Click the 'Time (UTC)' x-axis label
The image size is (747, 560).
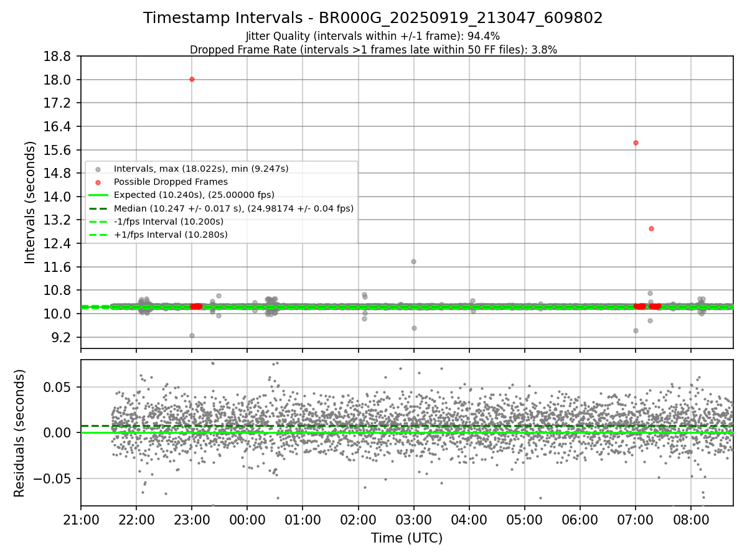(406, 538)
